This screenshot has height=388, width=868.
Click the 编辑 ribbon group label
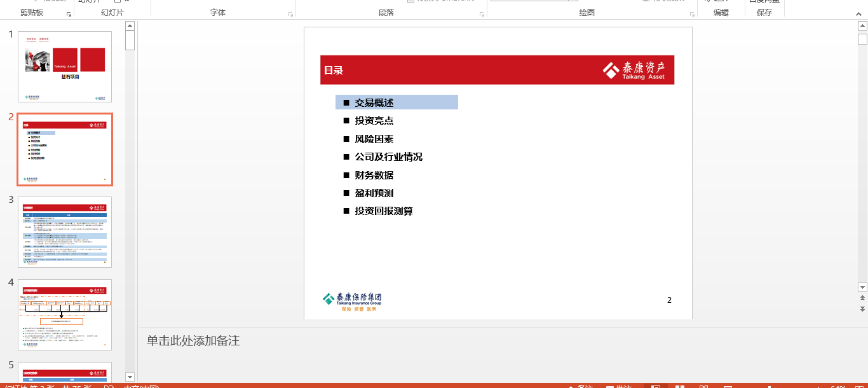(x=721, y=13)
